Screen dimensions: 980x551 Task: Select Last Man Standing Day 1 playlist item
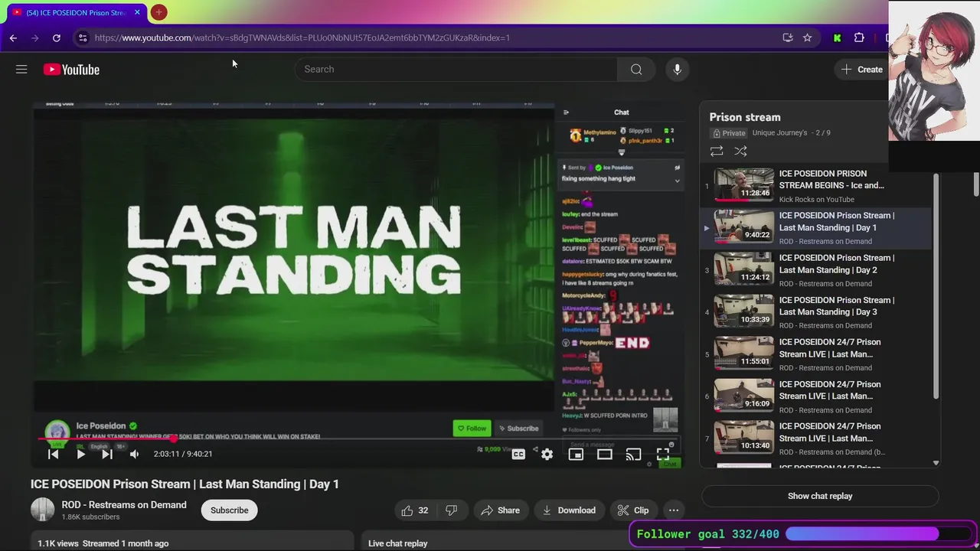tap(817, 228)
